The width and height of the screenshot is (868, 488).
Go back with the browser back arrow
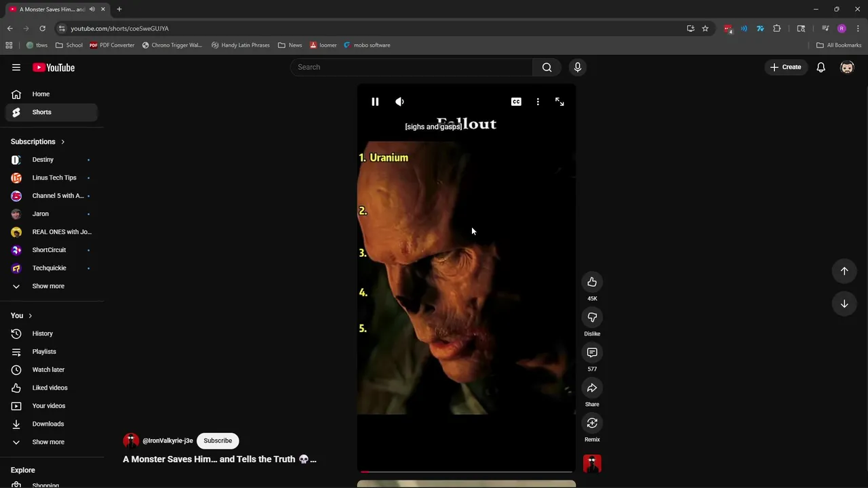click(x=9, y=28)
